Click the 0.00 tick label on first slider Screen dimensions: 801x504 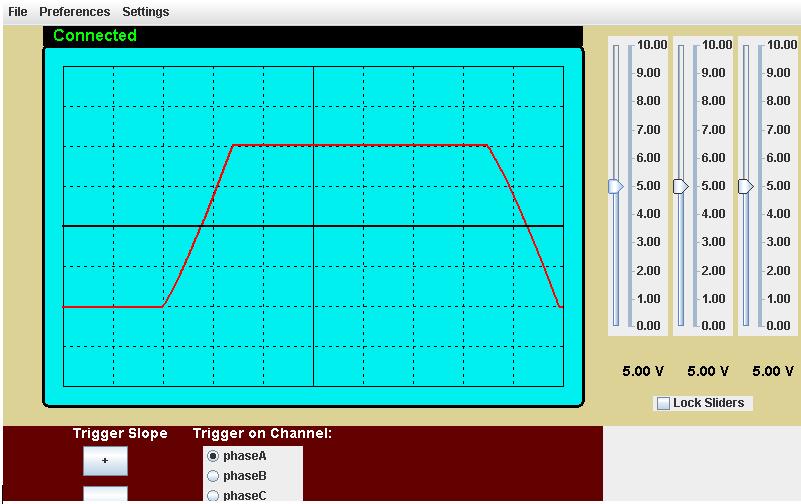click(649, 326)
